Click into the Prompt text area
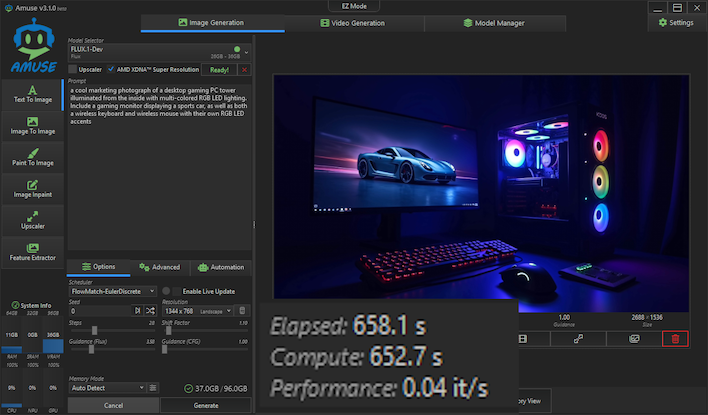708x415 pixels. tap(159, 167)
